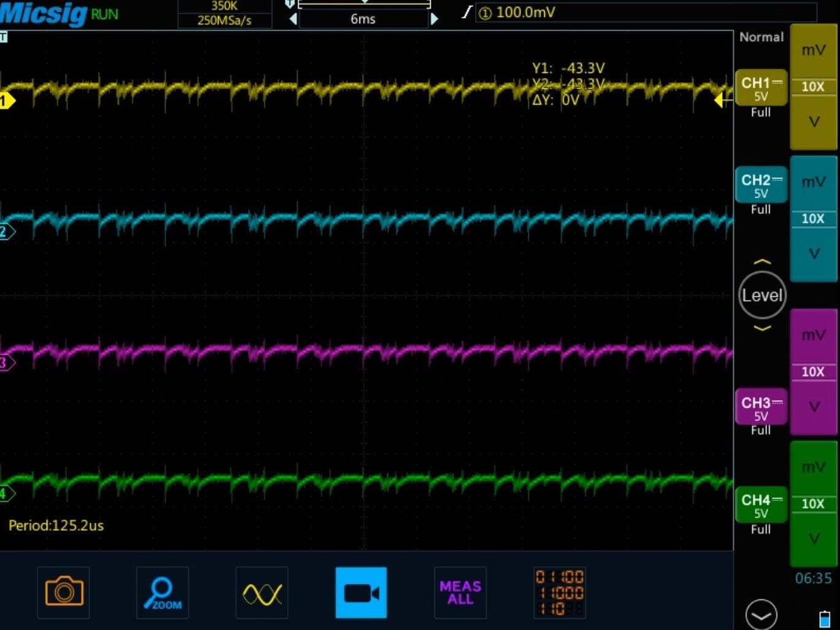Select the channel 2 ground marker
Screen dimensions: 840x630
tap(6, 231)
